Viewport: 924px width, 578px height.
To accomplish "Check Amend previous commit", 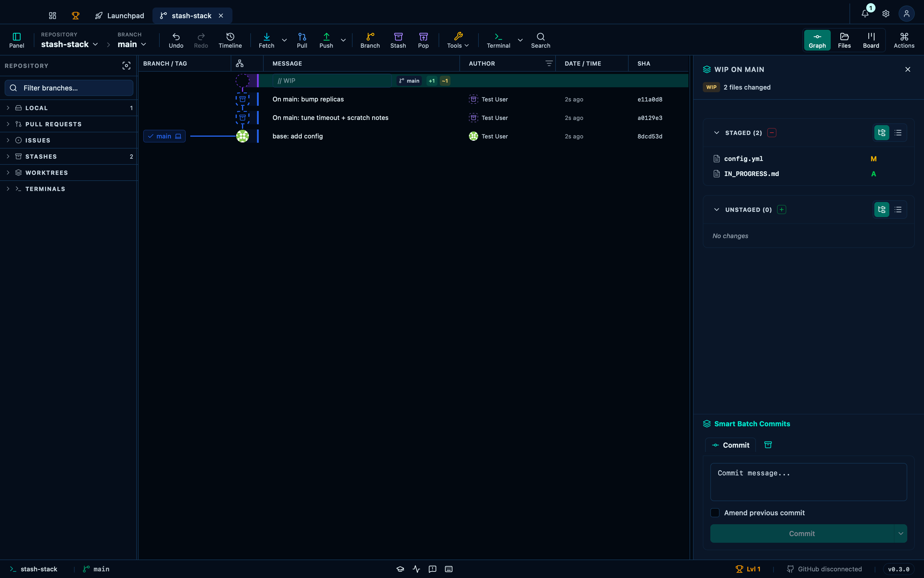I will click(x=715, y=513).
